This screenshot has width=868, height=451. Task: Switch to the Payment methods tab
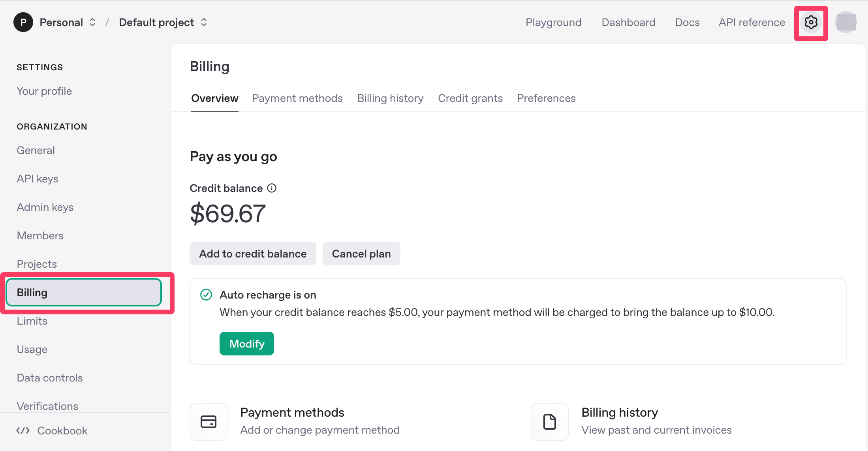297,98
